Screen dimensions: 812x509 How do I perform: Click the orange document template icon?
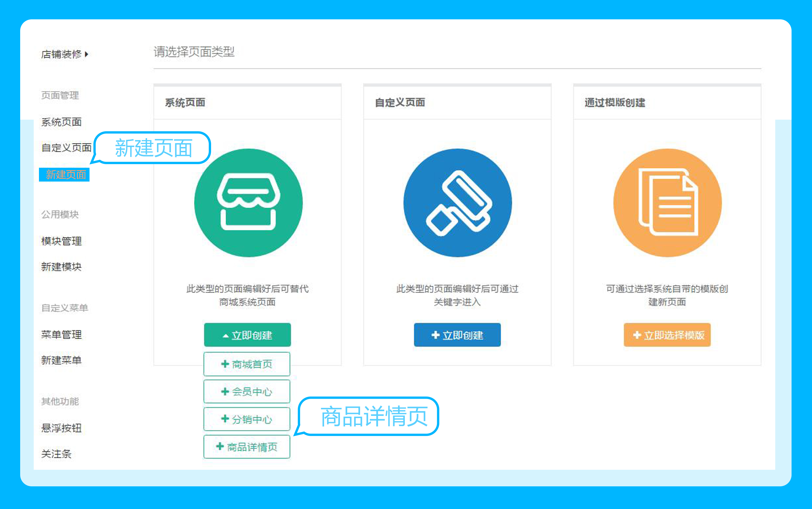click(x=667, y=203)
